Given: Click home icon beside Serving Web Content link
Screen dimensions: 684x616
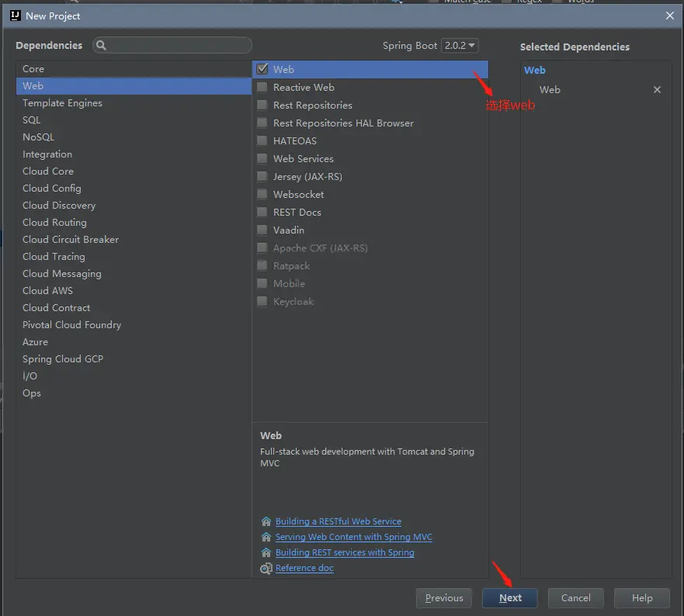Looking at the screenshot, I should coord(266,537).
